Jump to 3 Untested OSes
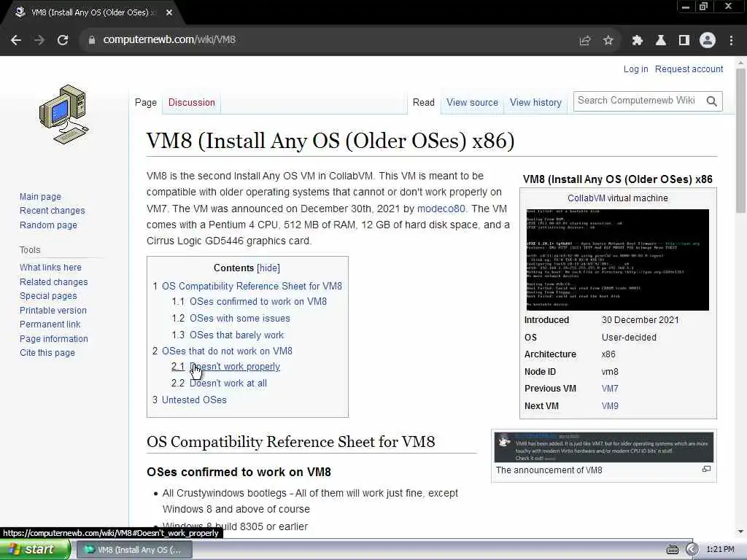 click(190, 400)
